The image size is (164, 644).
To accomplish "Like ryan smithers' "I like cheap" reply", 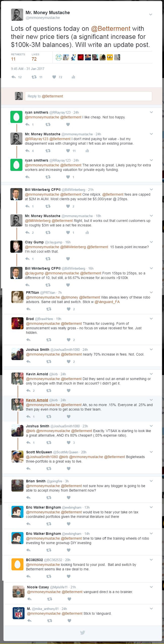I will pyautogui.click(x=68, y=124).
